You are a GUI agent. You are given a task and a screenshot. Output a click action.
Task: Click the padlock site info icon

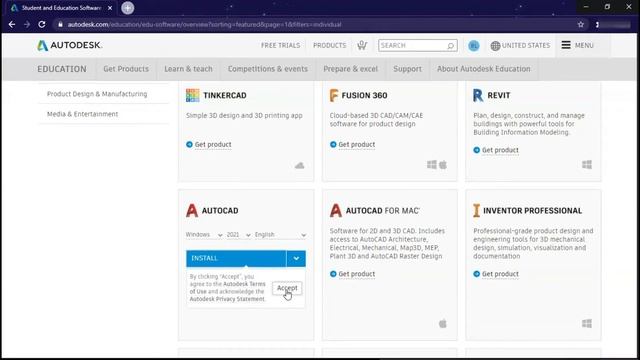[x=60, y=24]
